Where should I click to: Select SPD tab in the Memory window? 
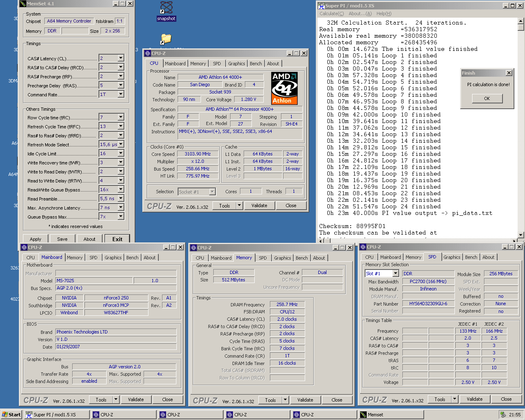(x=263, y=258)
